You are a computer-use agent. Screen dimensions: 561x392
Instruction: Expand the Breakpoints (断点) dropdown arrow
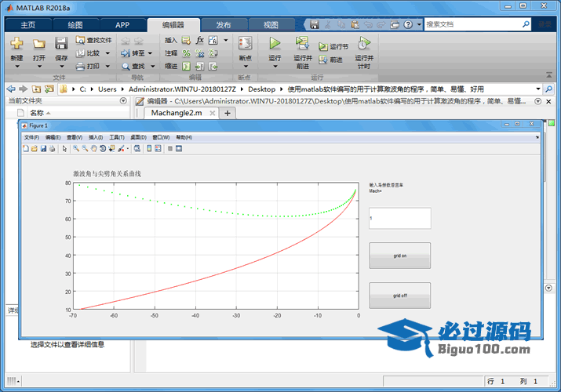246,66
